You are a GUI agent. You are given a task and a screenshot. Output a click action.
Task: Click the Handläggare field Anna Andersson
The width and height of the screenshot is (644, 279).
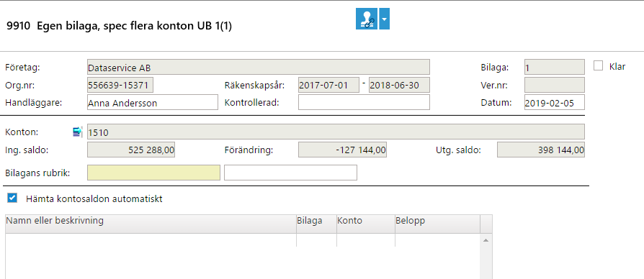click(x=153, y=102)
